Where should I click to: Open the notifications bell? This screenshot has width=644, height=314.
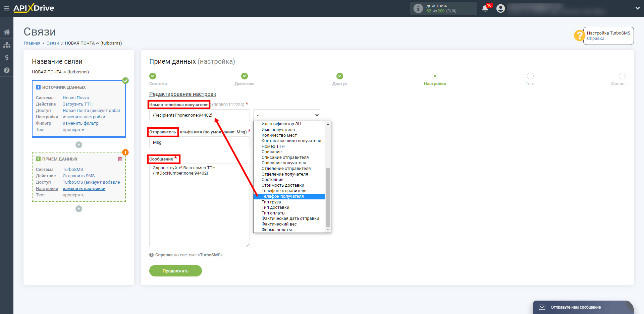(x=485, y=8)
